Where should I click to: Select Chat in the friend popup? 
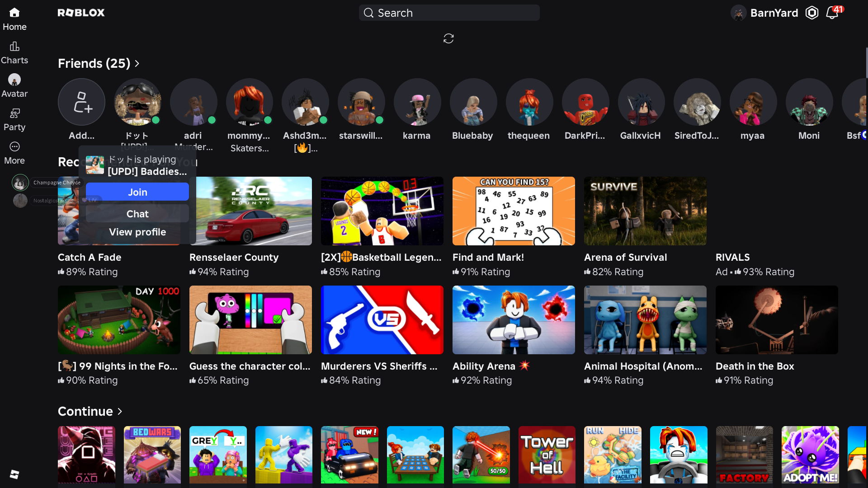click(137, 214)
